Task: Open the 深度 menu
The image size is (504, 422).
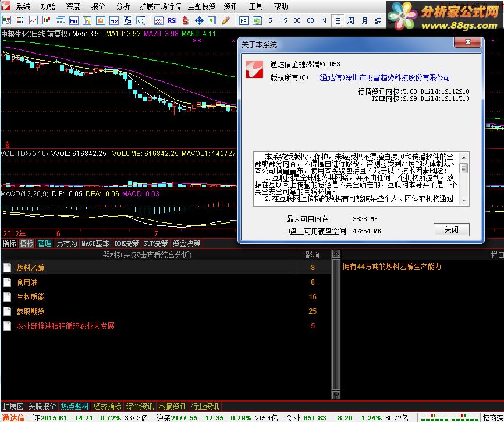Action: (x=73, y=6)
